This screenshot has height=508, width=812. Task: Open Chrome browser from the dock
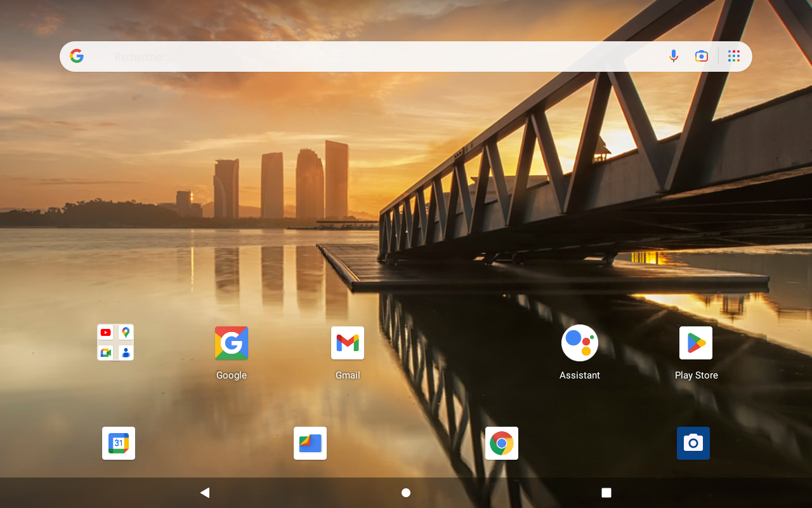pos(502,443)
